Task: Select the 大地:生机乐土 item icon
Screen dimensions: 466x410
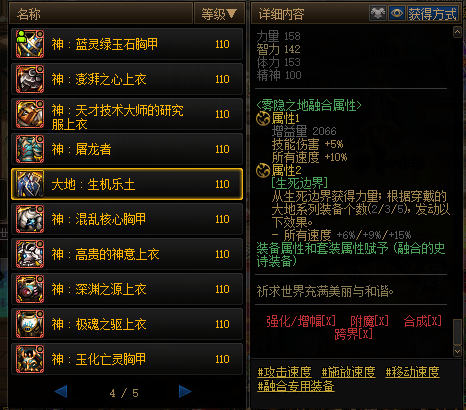Action: [x=30, y=184]
